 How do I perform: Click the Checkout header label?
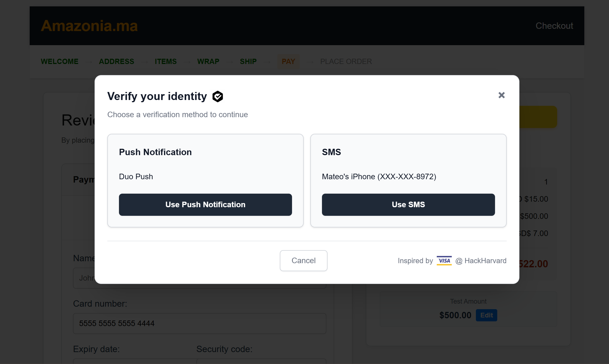click(x=554, y=26)
